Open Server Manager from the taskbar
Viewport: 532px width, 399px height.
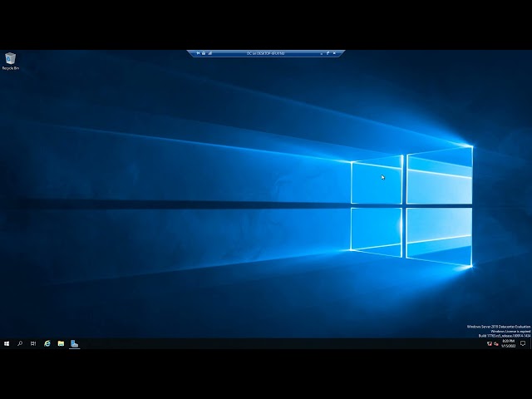[x=74, y=343]
